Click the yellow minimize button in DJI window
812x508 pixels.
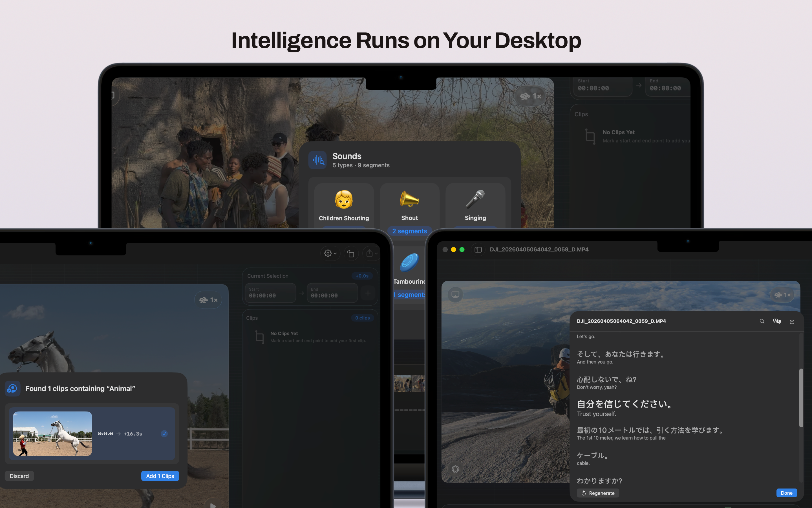click(x=453, y=249)
